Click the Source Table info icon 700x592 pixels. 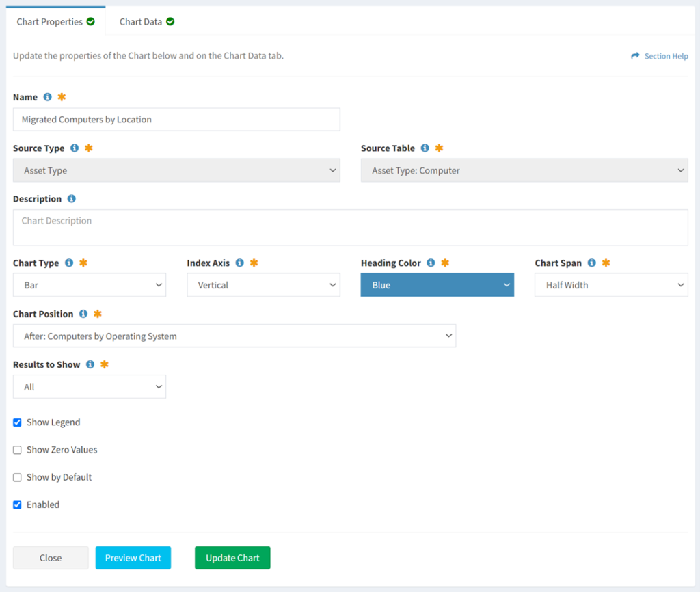point(426,148)
